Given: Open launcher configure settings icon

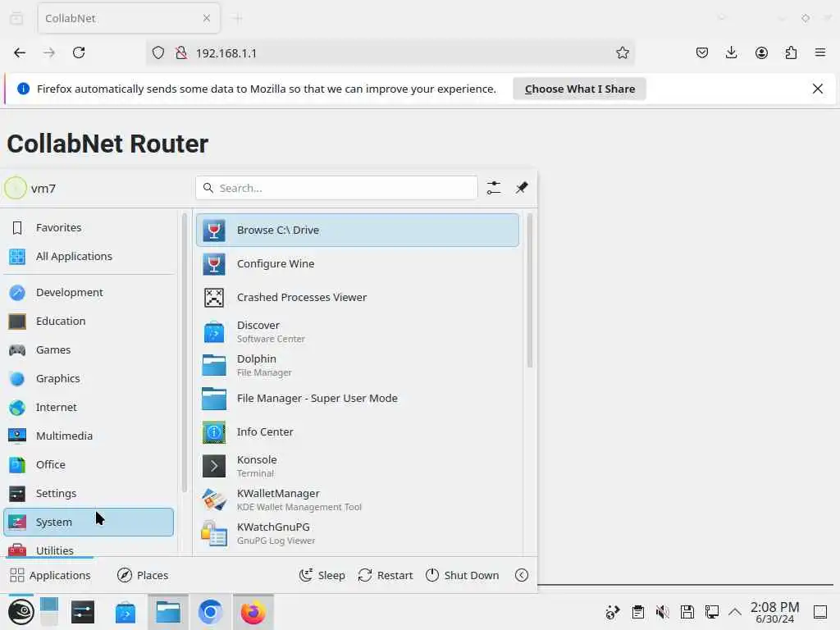Looking at the screenshot, I should click(493, 188).
